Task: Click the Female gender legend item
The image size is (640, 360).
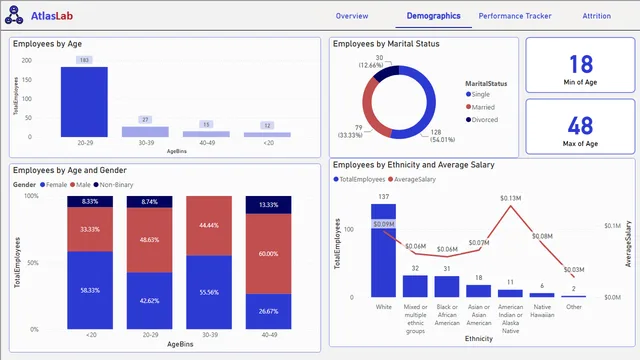Action: pyautogui.click(x=53, y=184)
